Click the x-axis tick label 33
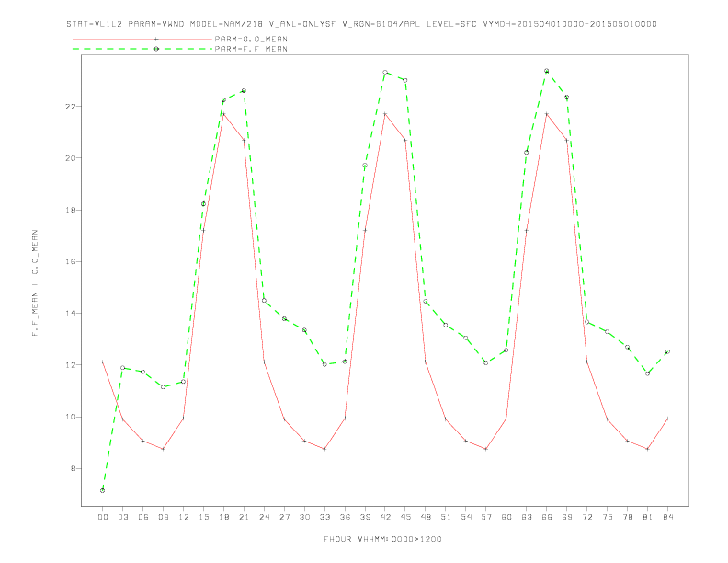This screenshot has width=728, height=563. click(x=325, y=517)
